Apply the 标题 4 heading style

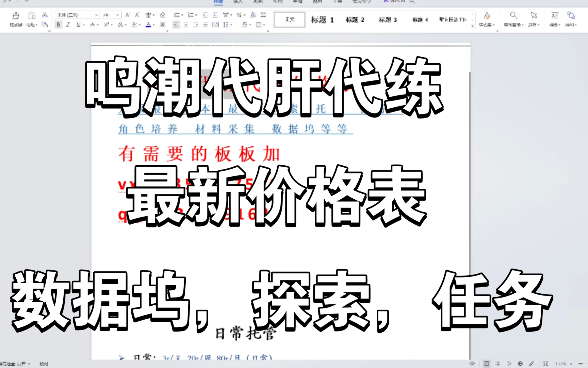coord(420,20)
